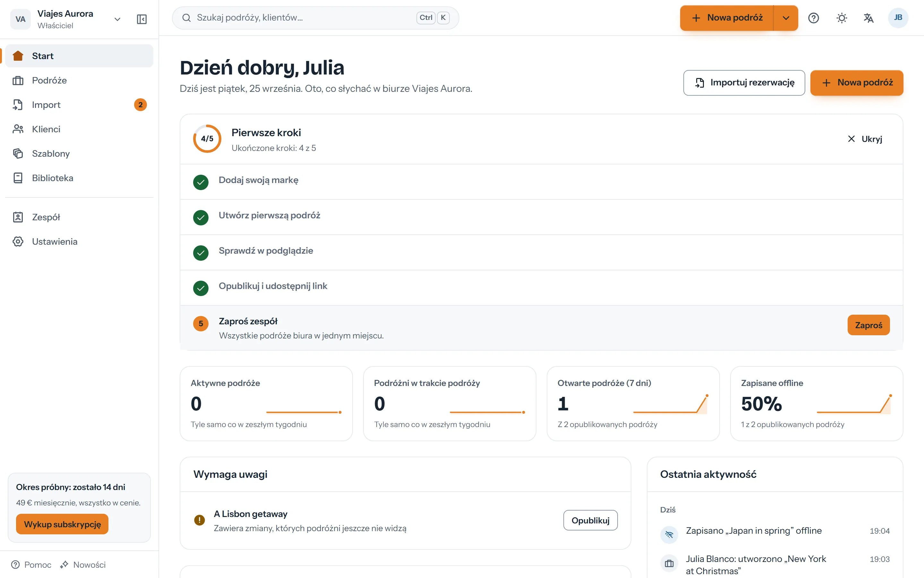Image resolution: width=924 pixels, height=578 pixels.
Task: Open the Aktywne podróże stat card
Action: [x=266, y=404]
